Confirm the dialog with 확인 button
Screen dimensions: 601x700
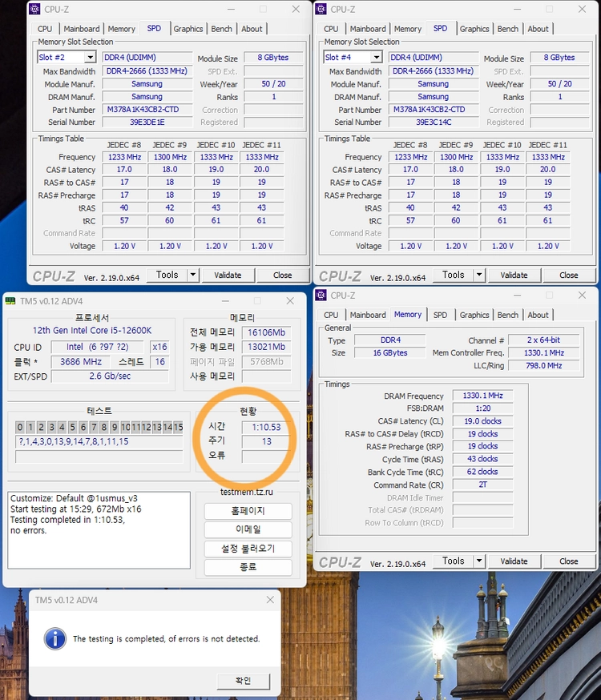[244, 681]
